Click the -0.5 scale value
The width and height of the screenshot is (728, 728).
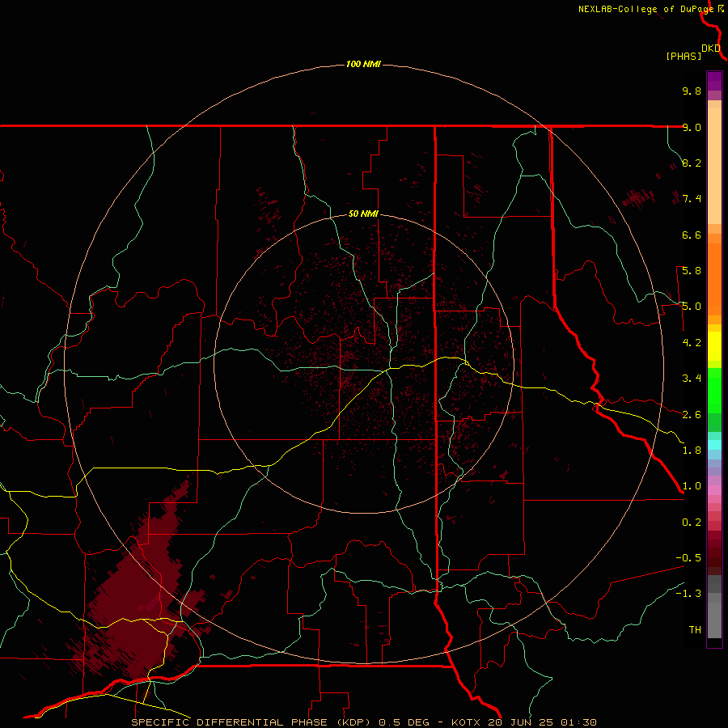(x=688, y=558)
